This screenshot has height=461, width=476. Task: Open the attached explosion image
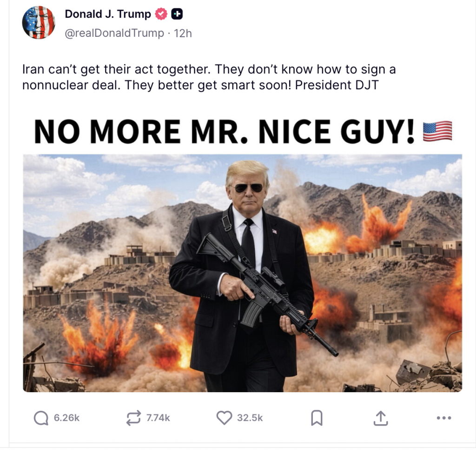[243, 273]
